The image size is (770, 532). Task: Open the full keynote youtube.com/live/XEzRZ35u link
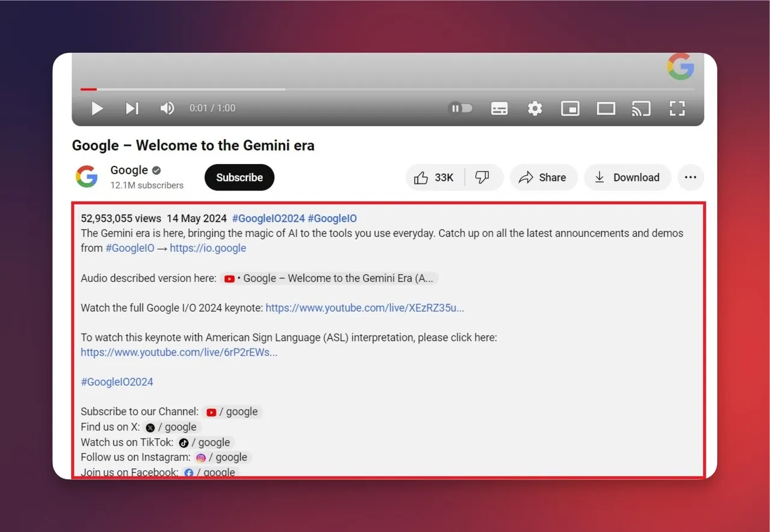[365, 308]
